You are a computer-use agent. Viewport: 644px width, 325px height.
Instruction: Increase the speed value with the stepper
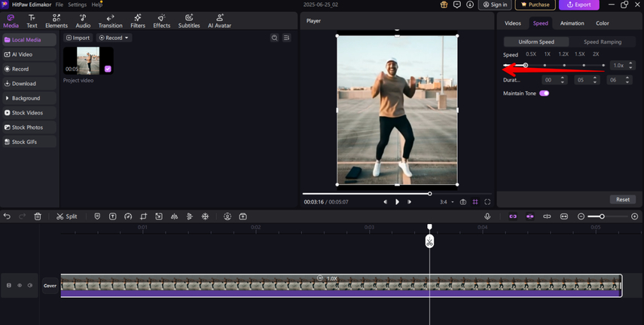[x=631, y=63]
